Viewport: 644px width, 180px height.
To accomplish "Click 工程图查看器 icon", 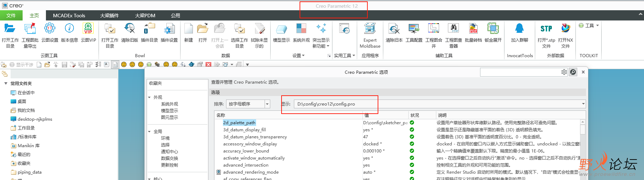I will (x=453, y=29).
